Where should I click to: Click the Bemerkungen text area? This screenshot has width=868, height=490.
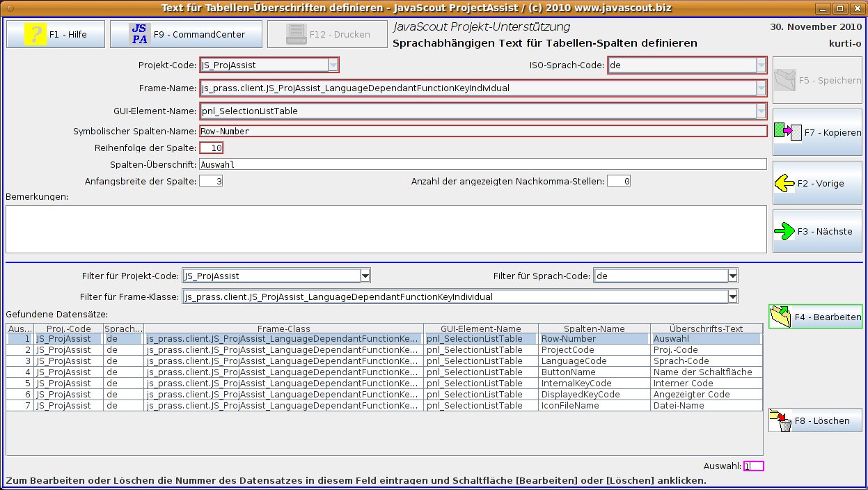pos(386,229)
